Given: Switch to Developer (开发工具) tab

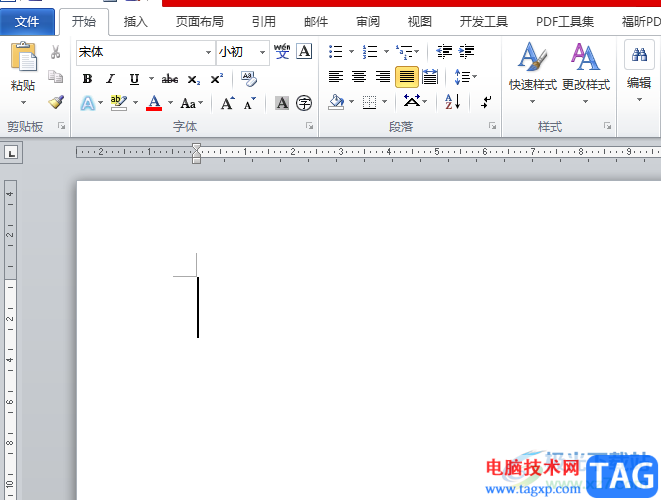Looking at the screenshot, I should tap(483, 22).
